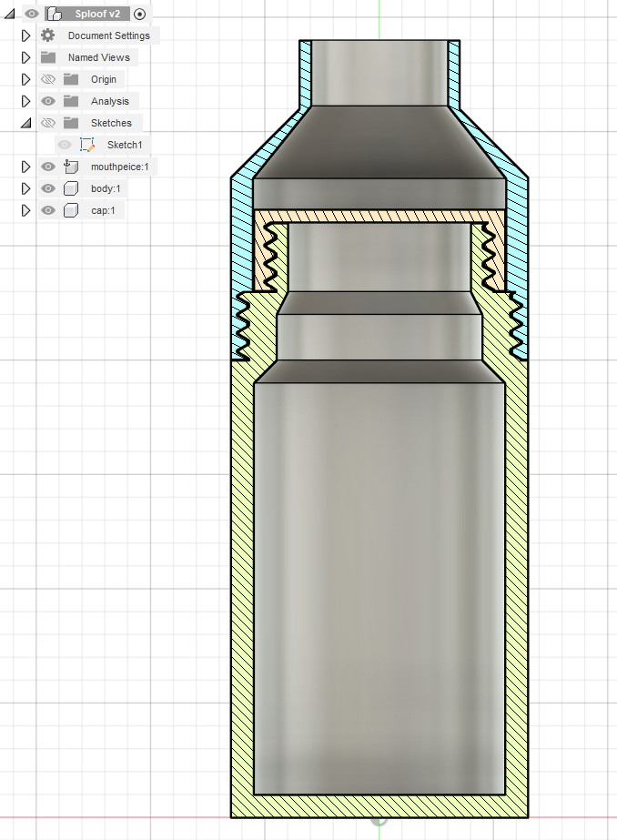This screenshot has height=840, width=617.
Task: Expand the Origin folder
Action: coord(25,79)
